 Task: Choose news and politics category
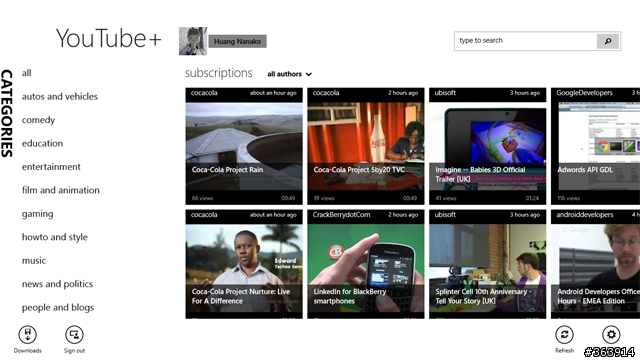tap(58, 284)
